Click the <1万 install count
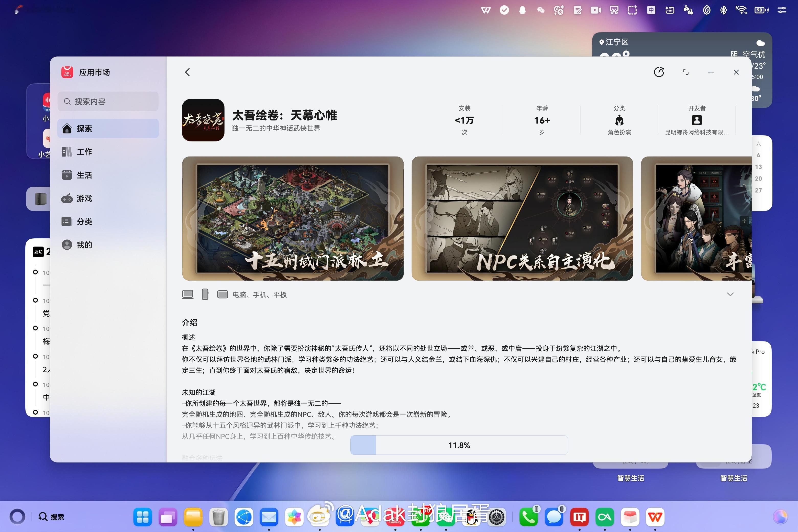Screen dimensions: 798x532 (464, 120)
